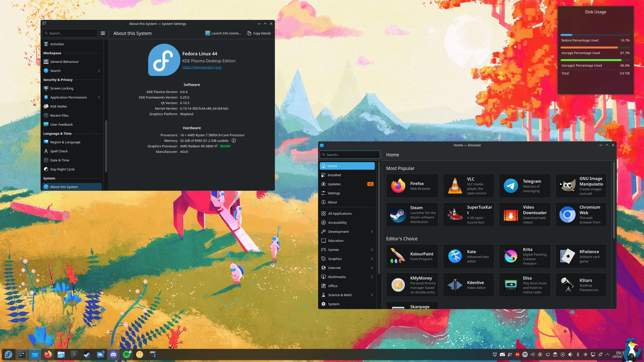Open the VLC app tile in Discover
The width and height of the screenshot is (644, 362).
click(468, 186)
